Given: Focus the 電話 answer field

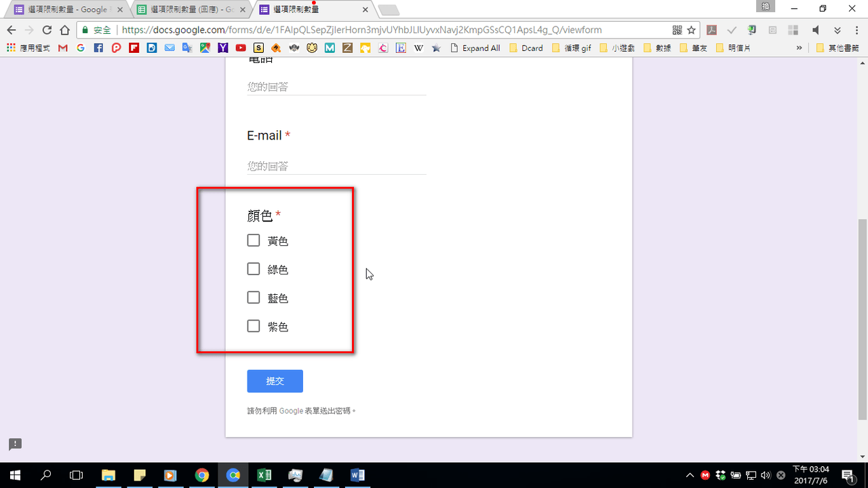Looking at the screenshot, I should coord(336,87).
